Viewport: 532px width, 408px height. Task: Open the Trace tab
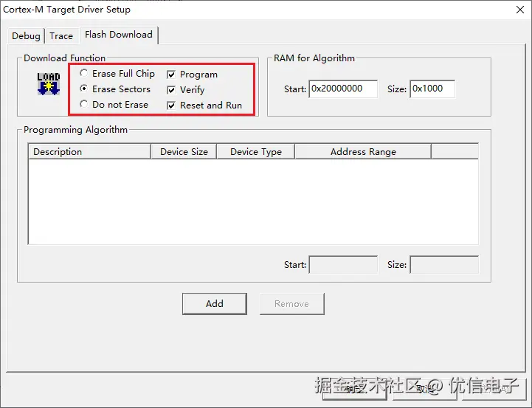[61, 36]
